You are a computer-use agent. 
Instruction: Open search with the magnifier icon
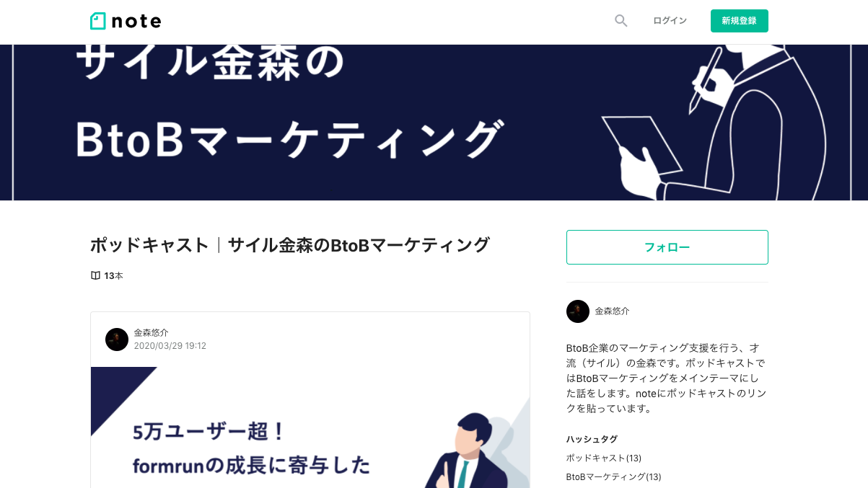(x=621, y=21)
